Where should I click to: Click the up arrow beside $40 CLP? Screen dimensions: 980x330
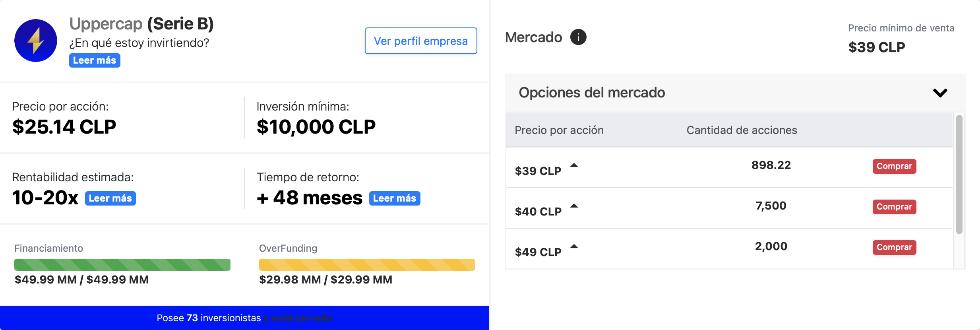(574, 206)
